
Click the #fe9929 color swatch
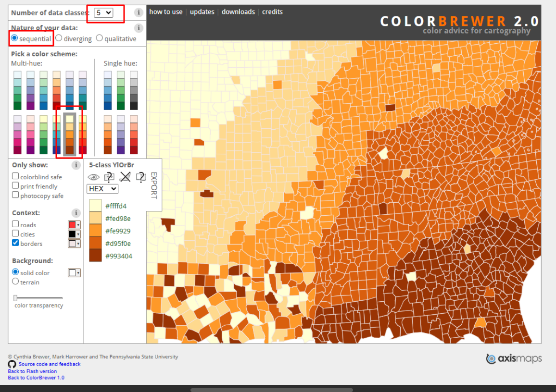pos(95,231)
